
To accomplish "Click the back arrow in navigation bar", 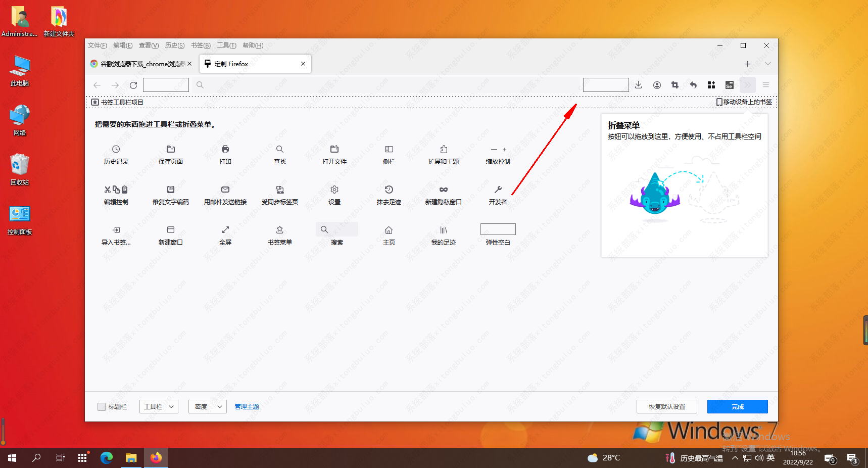I will 97,85.
